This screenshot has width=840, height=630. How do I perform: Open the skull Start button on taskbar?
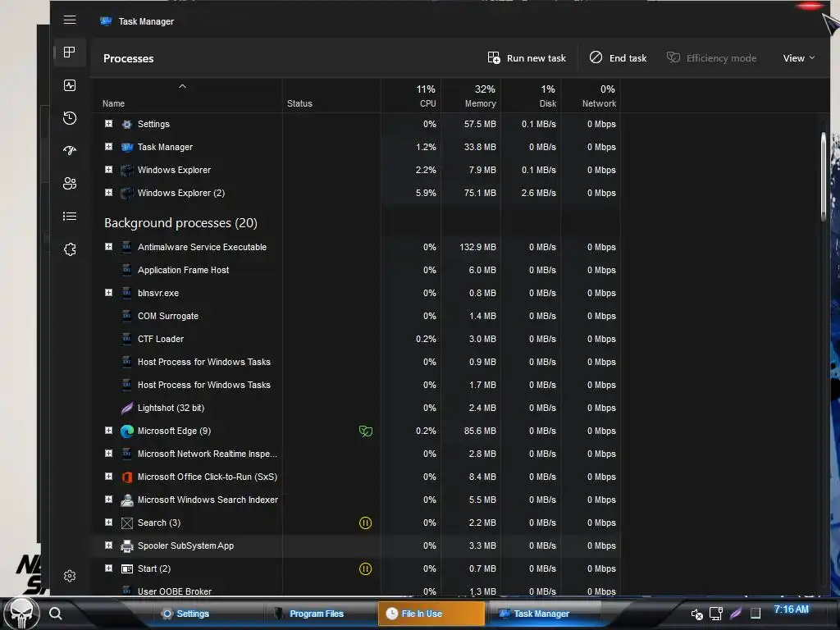[21, 614]
